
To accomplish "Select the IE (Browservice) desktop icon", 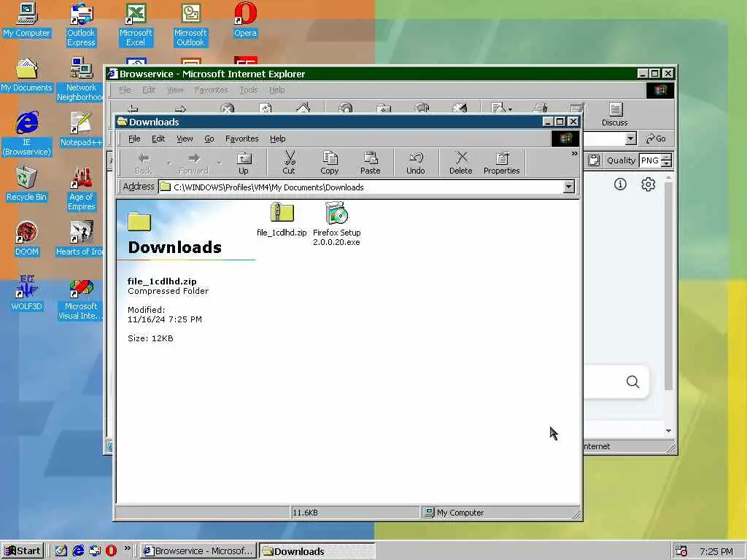I will 27,134.
